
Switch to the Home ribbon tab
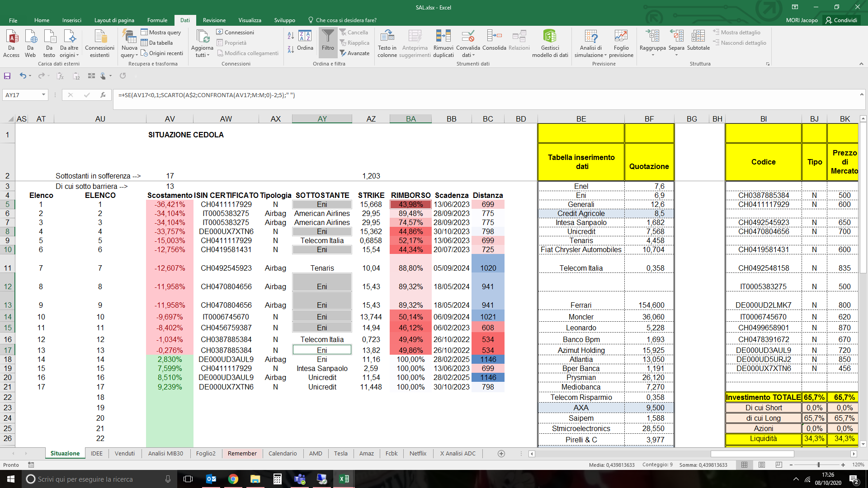pos(42,20)
